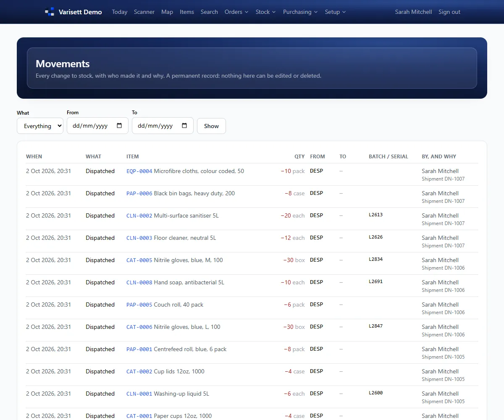Open item CAT-0005 link

pos(139,260)
